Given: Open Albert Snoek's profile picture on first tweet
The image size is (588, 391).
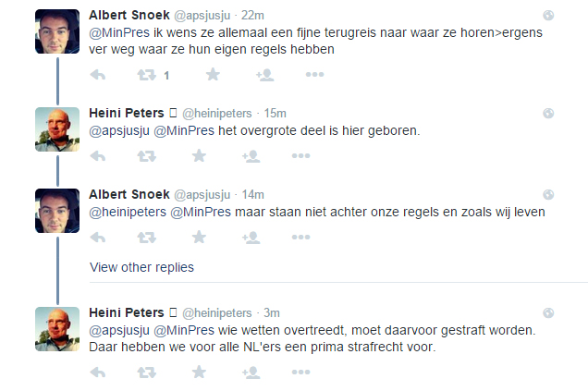Looking at the screenshot, I should (57, 31).
